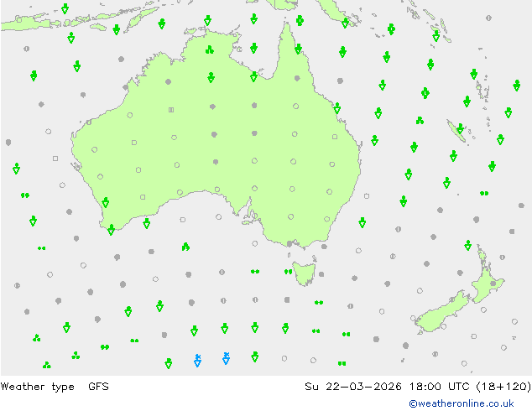Click the green shower symbol on Cape York Peninsula
Viewport: 532px width, 411px height.
(298, 49)
